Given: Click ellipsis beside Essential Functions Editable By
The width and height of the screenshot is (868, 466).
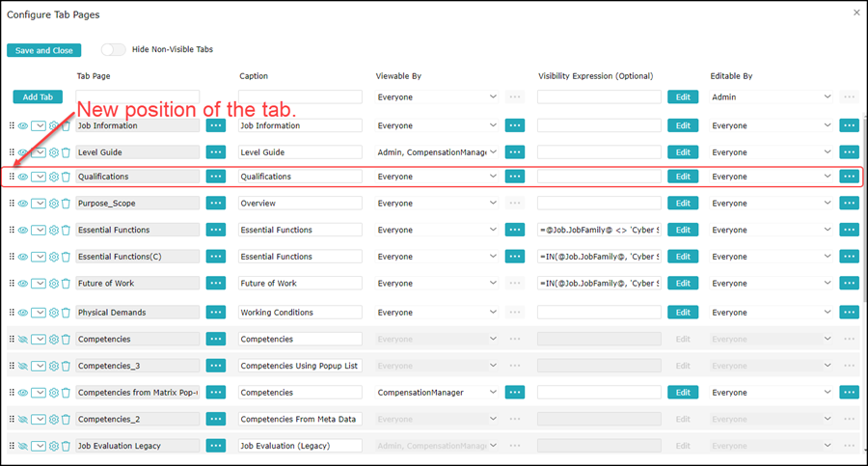Looking at the screenshot, I should coord(849,230).
